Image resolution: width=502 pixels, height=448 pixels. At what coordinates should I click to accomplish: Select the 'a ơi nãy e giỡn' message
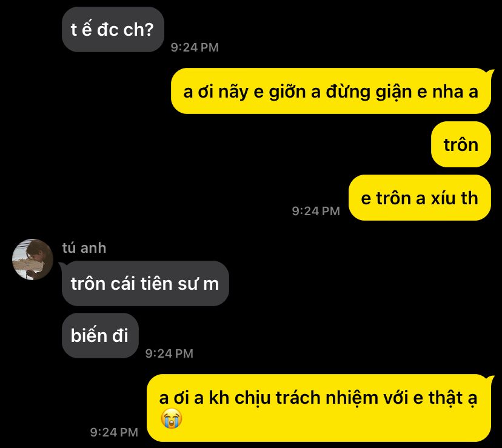[x=330, y=91]
